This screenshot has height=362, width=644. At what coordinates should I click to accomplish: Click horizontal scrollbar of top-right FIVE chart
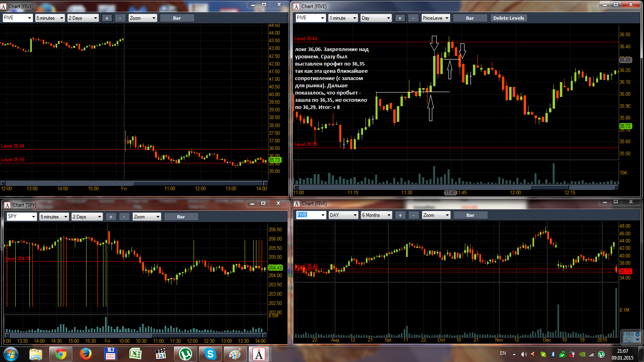pyautogui.click(x=456, y=187)
